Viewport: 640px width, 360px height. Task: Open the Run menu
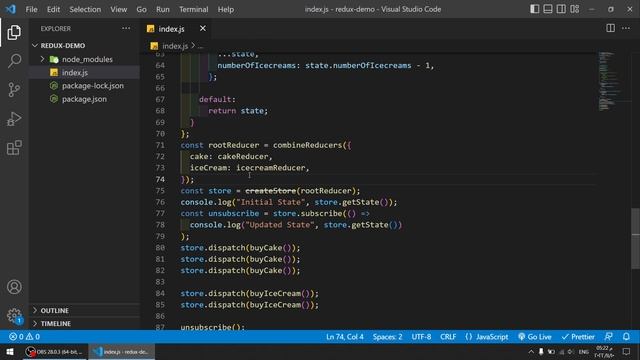162,9
